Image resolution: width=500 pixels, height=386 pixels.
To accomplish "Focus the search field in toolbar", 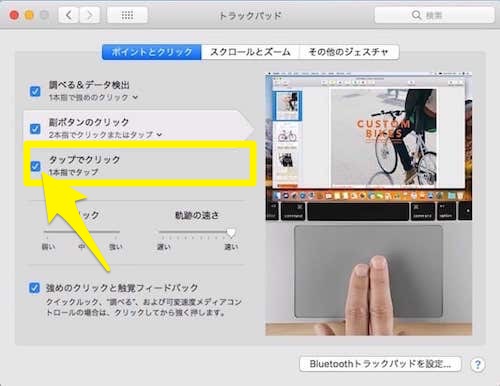I will pyautogui.click(x=434, y=15).
